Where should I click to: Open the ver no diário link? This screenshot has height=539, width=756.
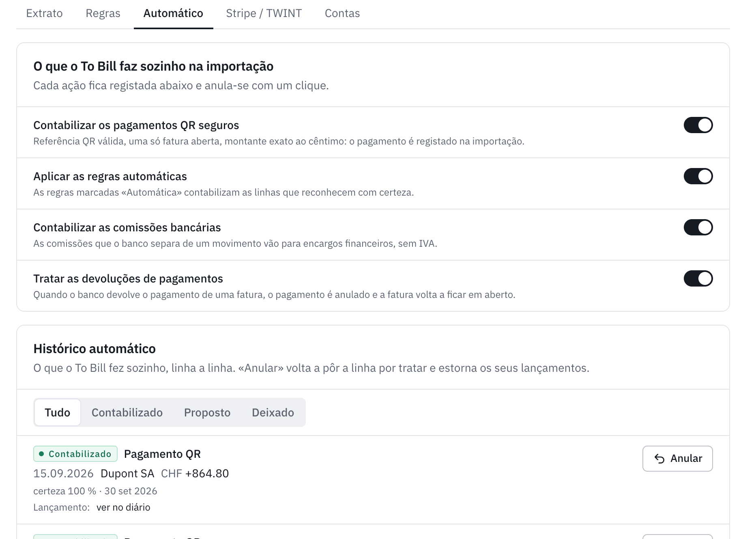pyautogui.click(x=123, y=507)
